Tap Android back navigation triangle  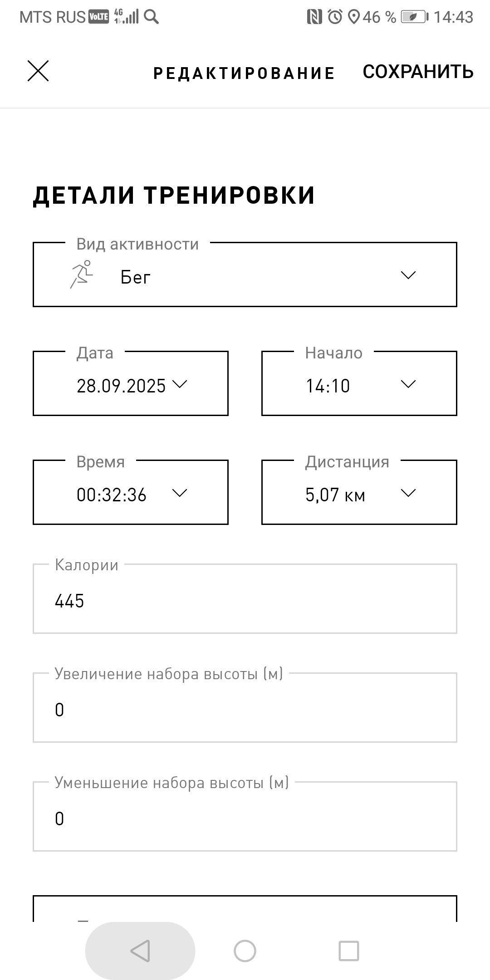tap(140, 951)
